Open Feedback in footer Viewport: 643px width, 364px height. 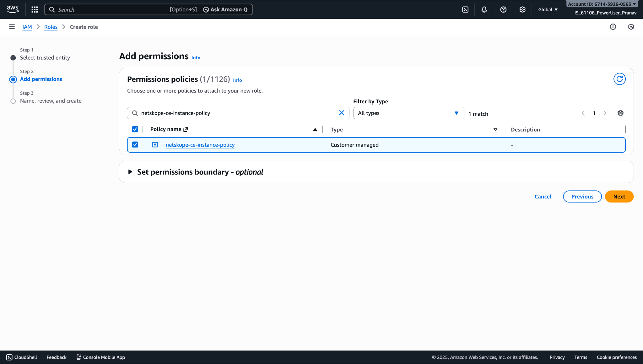[57, 357]
